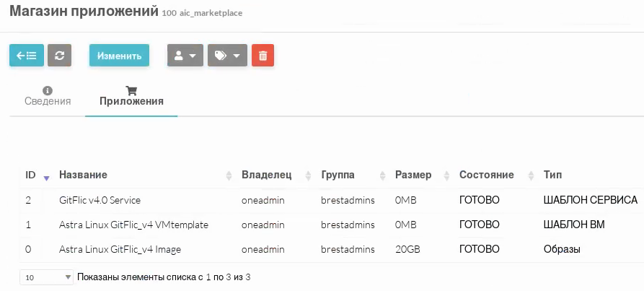644x291 pixels.
Task: Expand the page size selector showing 10
Action: click(47, 277)
